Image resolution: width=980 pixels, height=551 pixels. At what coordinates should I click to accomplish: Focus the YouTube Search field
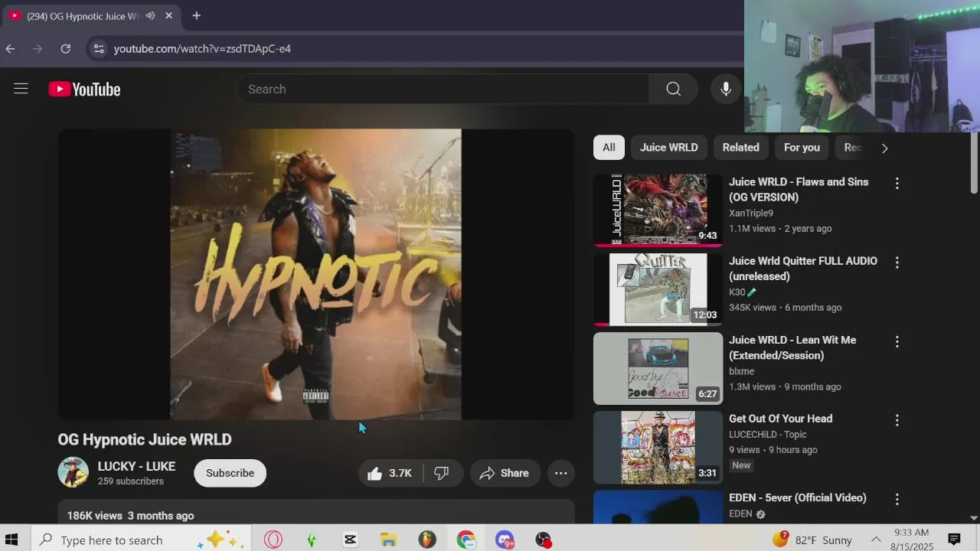443,89
